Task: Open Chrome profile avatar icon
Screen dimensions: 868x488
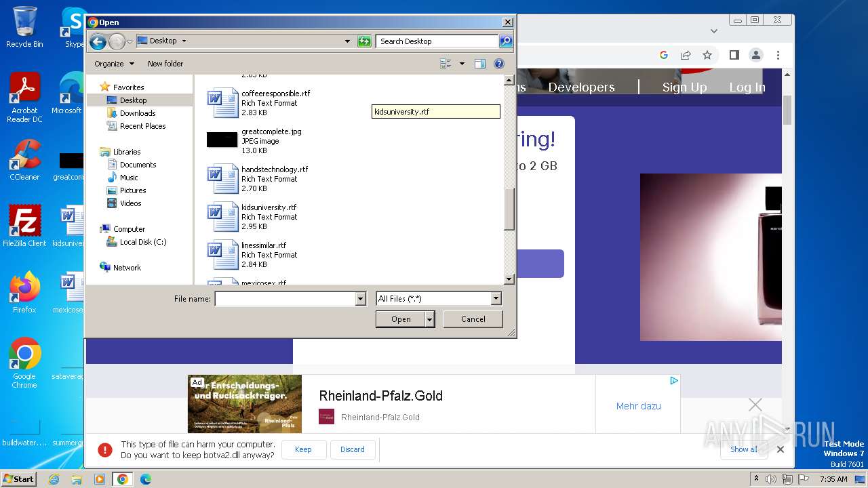Action: (756, 55)
